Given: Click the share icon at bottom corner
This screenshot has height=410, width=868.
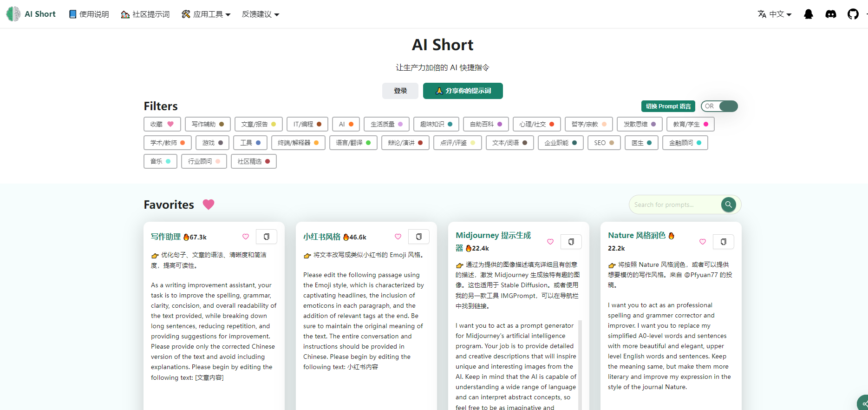Looking at the screenshot, I should pyautogui.click(x=863, y=403).
